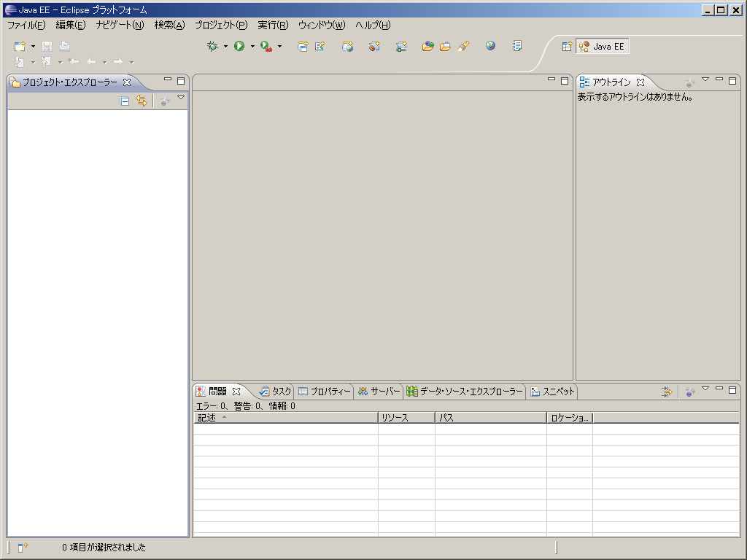Maximize the editor area panel
Image resolution: width=747 pixels, height=560 pixels.
coord(565,80)
